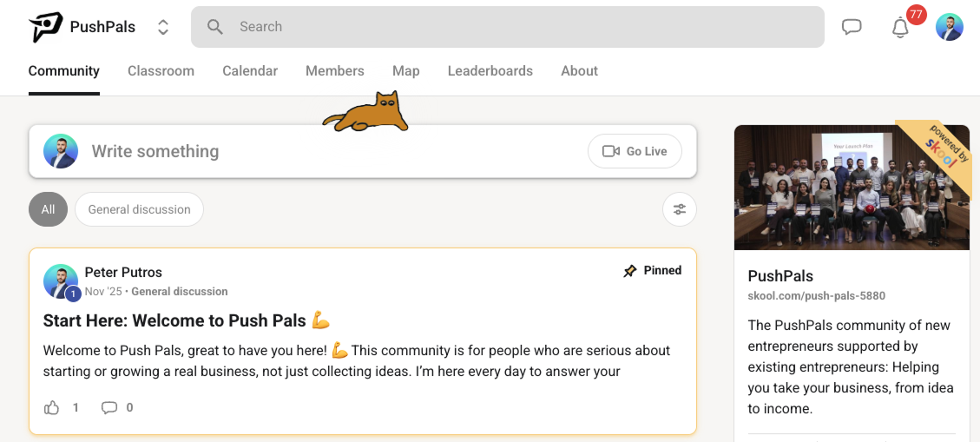Click the General discussion post category label
This screenshot has height=442, width=980.
click(x=180, y=291)
